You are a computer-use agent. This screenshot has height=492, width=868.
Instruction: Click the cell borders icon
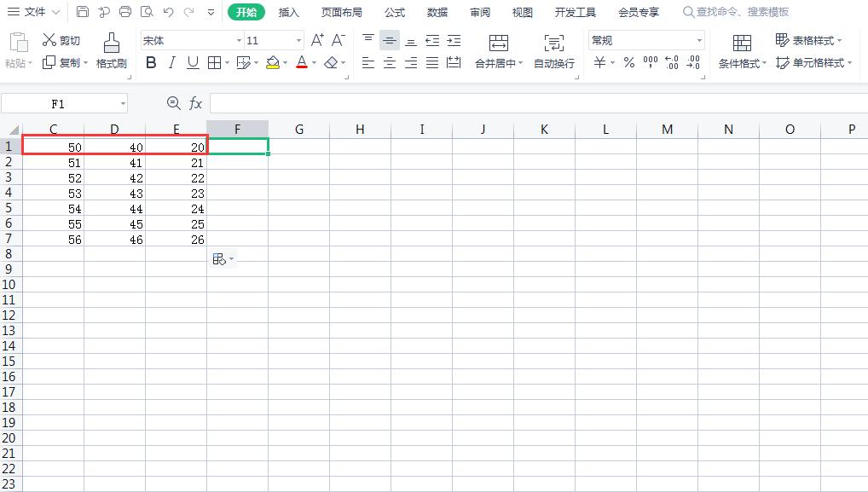(214, 63)
